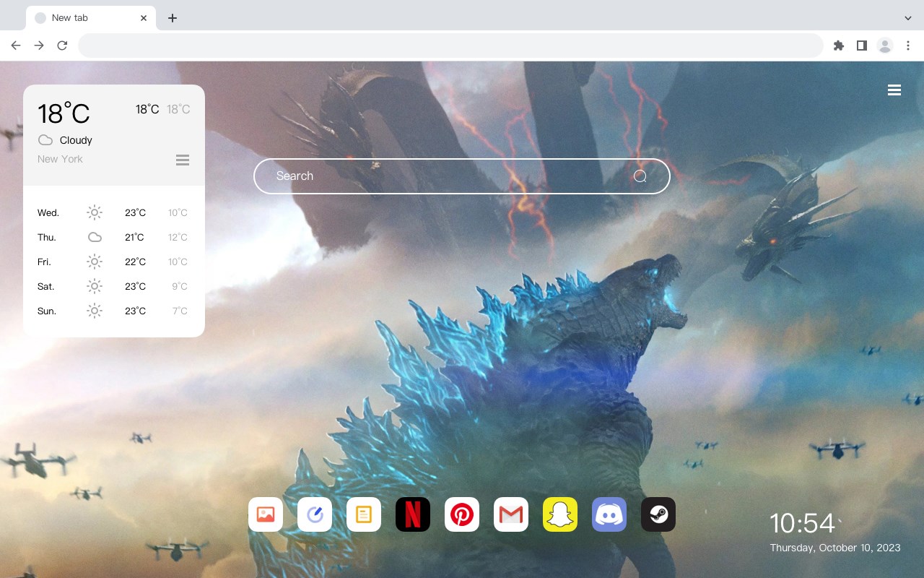Open Discord shortcut icon

click(x=609, y=514)
